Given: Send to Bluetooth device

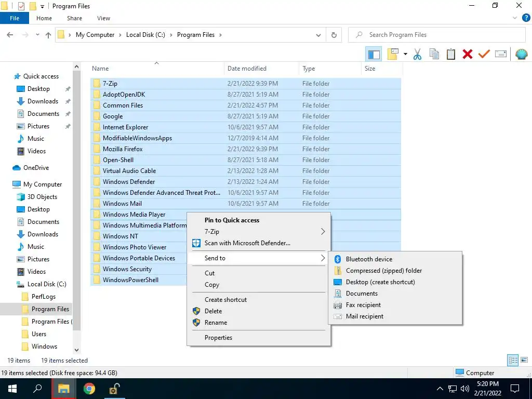Looking at the screenshot, I should tap(395, 259).
